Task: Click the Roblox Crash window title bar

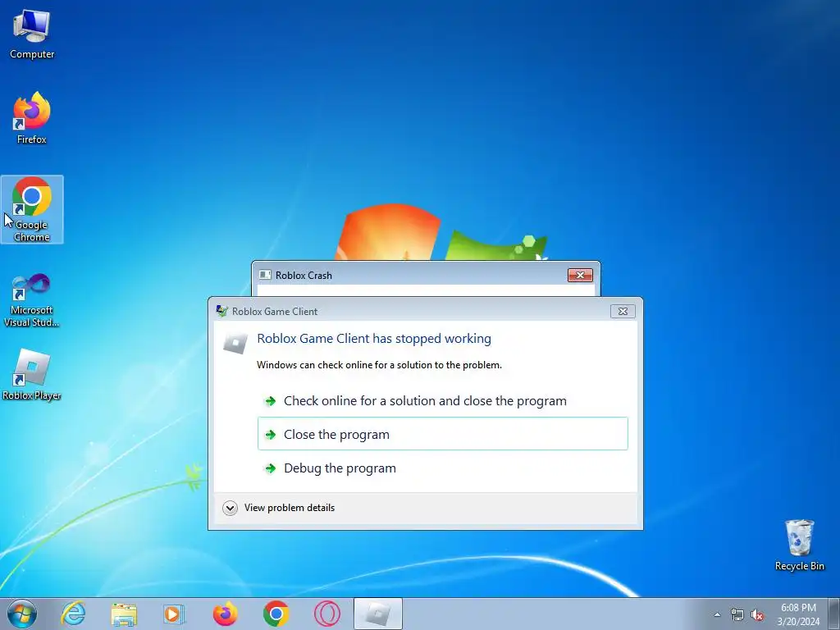Action: click(426, 276)
